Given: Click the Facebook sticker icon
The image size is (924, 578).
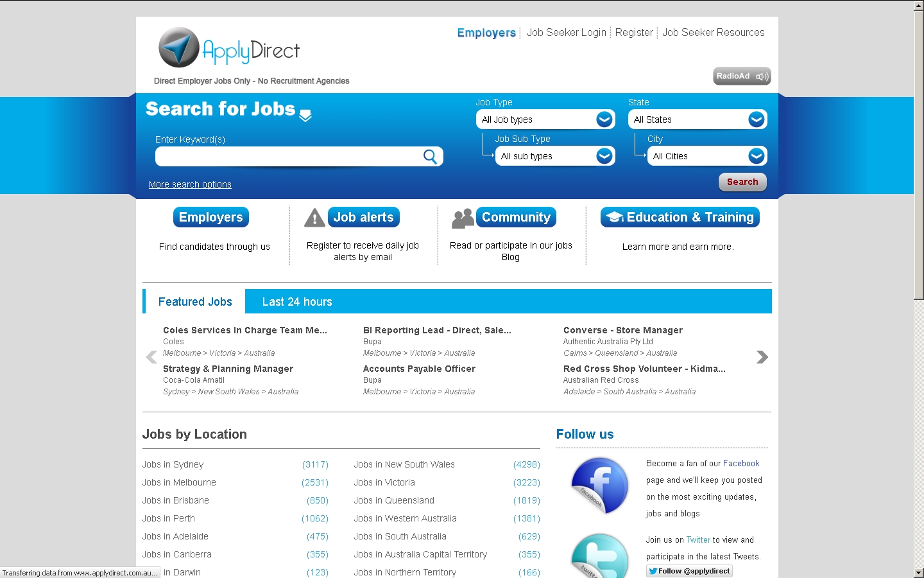Looking at the screenshot, I should tap(600, 485).
